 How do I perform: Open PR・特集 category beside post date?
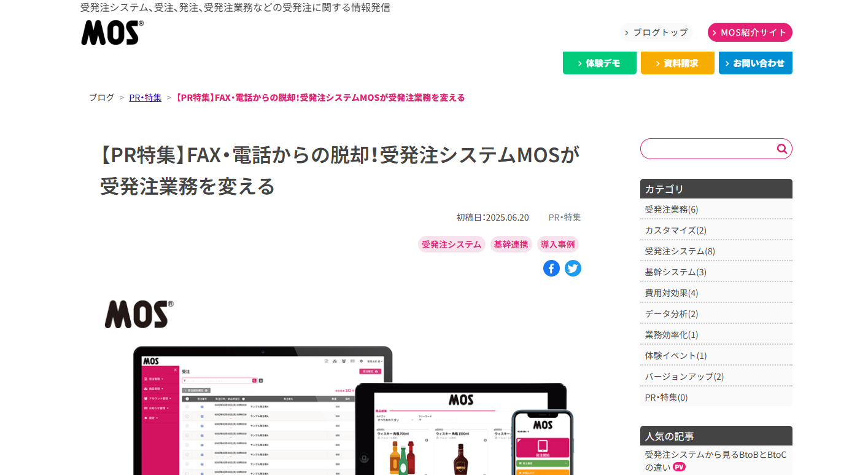(x=565, y=217)
